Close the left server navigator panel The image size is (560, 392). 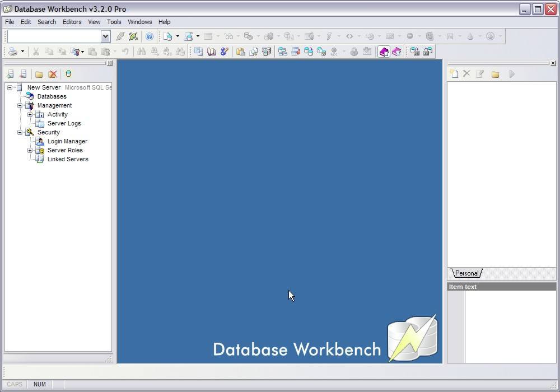click(x=110, y=63)
